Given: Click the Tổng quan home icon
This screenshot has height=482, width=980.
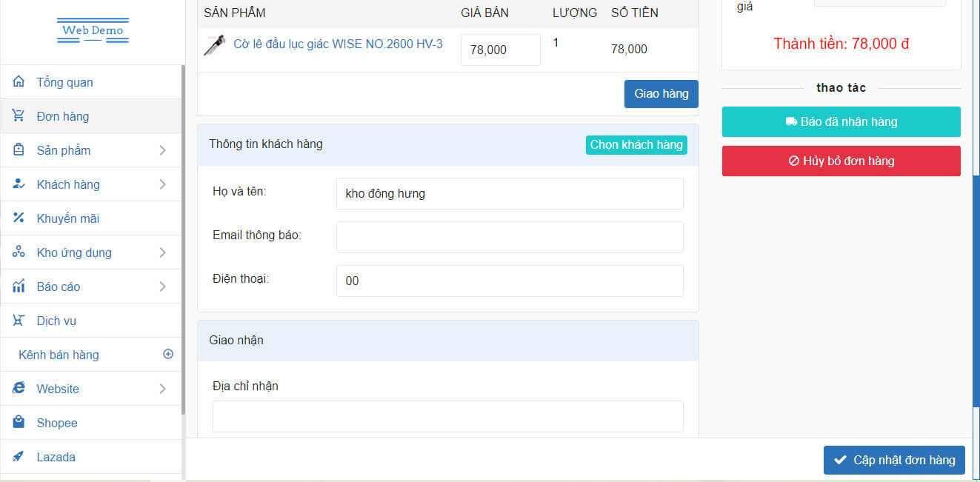Looking at the screenshot, I should coord(19,82).
